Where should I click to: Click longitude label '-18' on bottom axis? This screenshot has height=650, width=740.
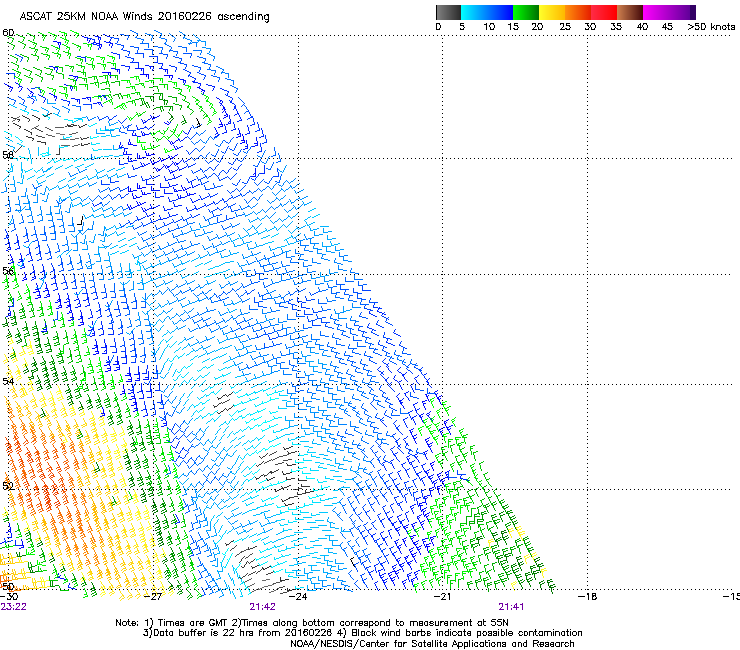click(x=587, y=597)
